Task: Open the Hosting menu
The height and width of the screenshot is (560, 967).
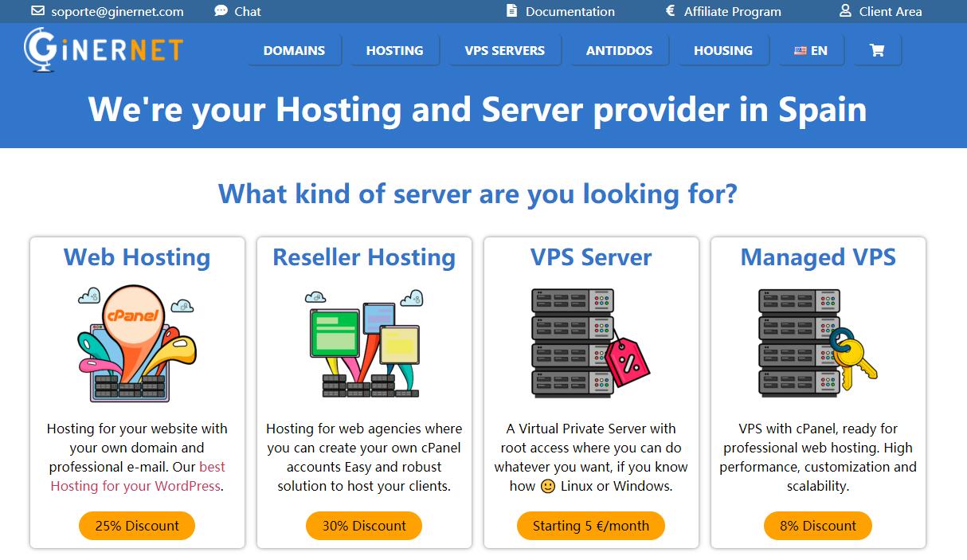Action: (x=394, y=50)
